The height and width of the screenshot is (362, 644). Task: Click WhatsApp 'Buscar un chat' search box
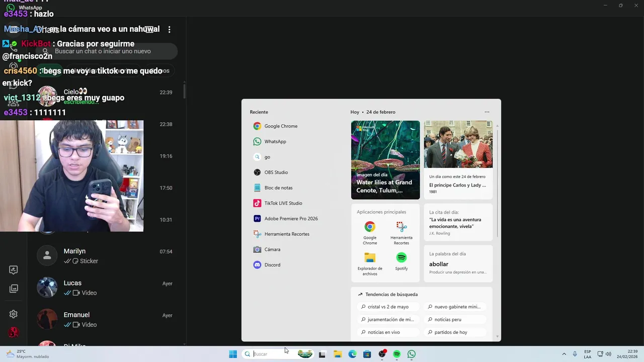pos(107,51)
